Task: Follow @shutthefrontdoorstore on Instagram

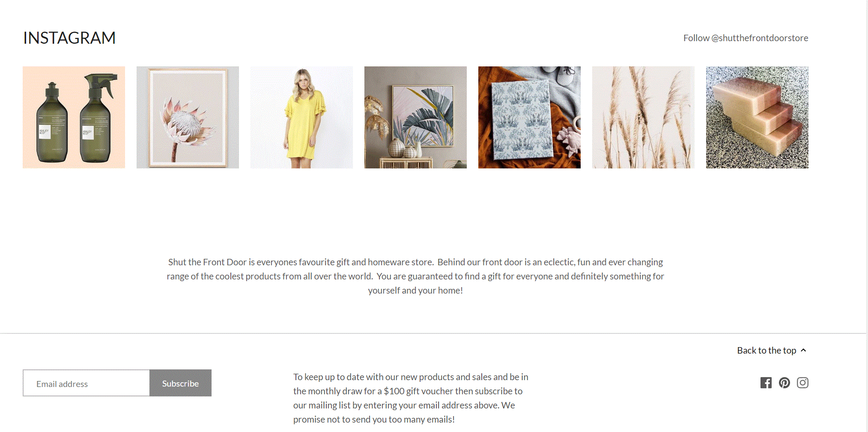Action: click(746, 38)
